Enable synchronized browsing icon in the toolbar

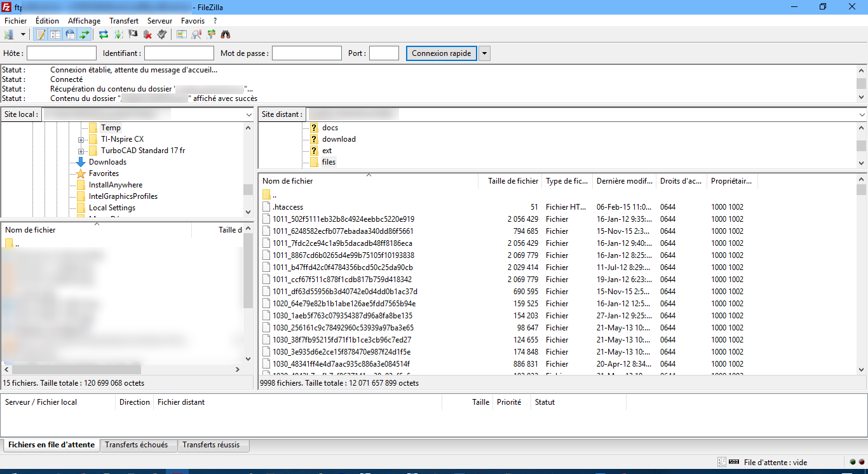click(211, 34)
